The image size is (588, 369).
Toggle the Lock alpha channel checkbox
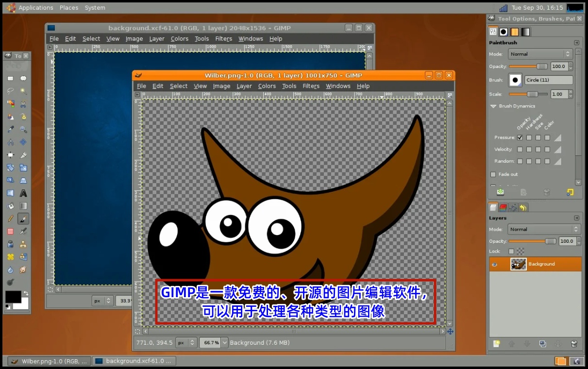pyautogui.click(x=511, y=252)
